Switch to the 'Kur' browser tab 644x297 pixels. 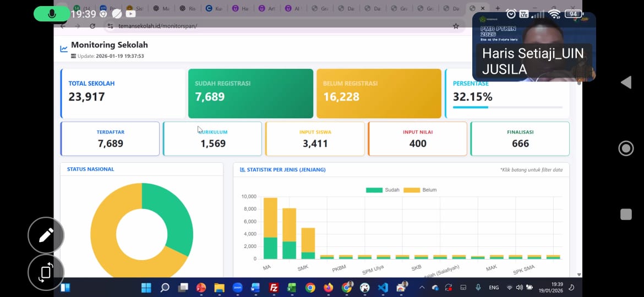pos(213,9)
